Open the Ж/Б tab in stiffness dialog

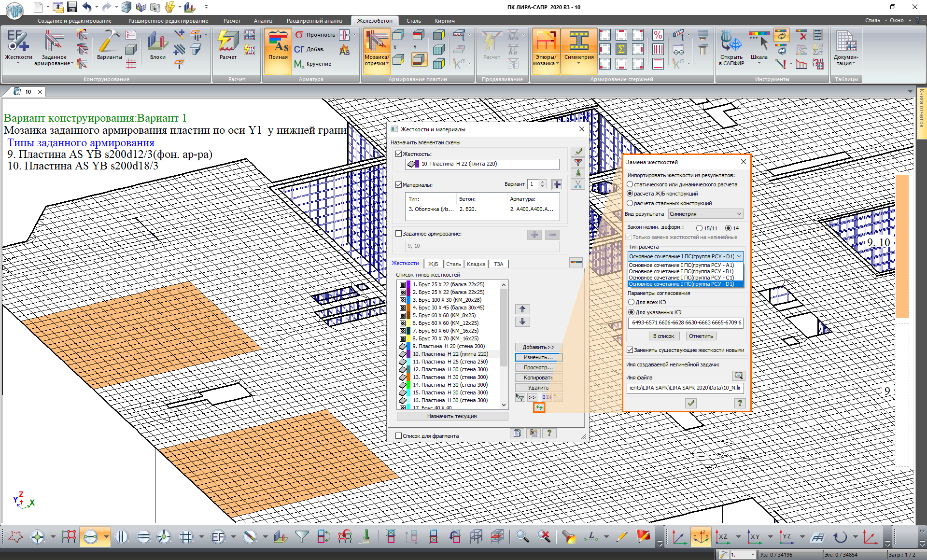tap(433, 264)
